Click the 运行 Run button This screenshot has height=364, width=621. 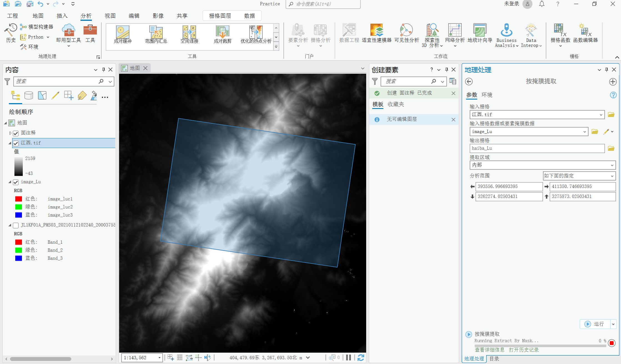[595, 324]
